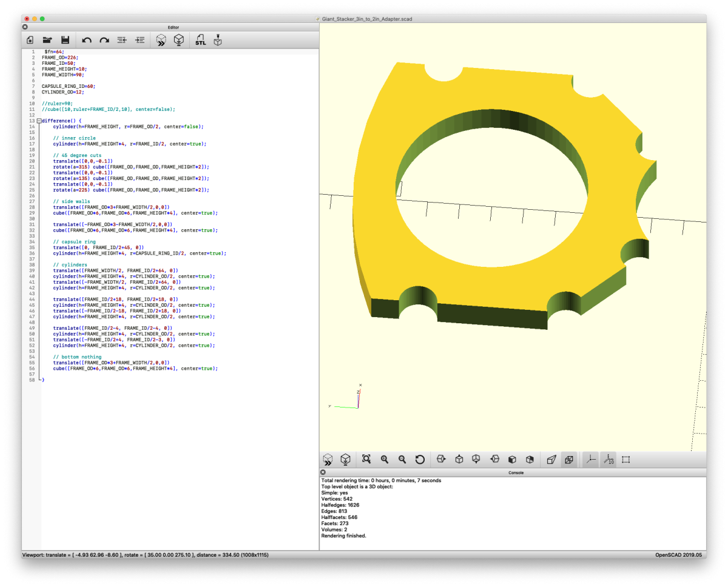The height and width of the screenshot is (587, 728).
Task: Render the model from viewport toolbar
Action: pyautogui.click(x=345, y=460)
